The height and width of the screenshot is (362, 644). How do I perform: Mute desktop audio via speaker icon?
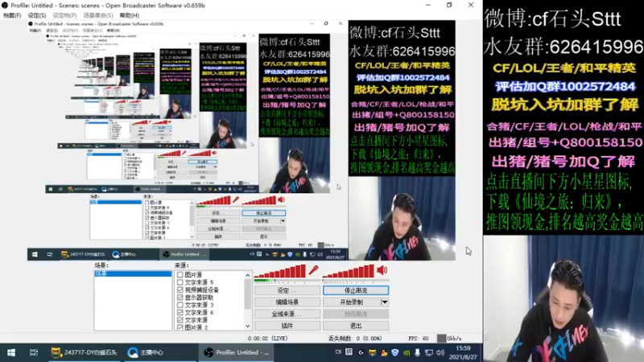coord(382,270)
